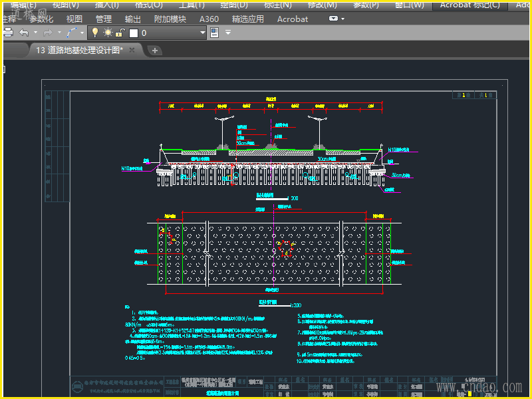Select the 13 道路地基处理设计图 document tab
This screenshot has width=532, height=399.
point(78,51)
